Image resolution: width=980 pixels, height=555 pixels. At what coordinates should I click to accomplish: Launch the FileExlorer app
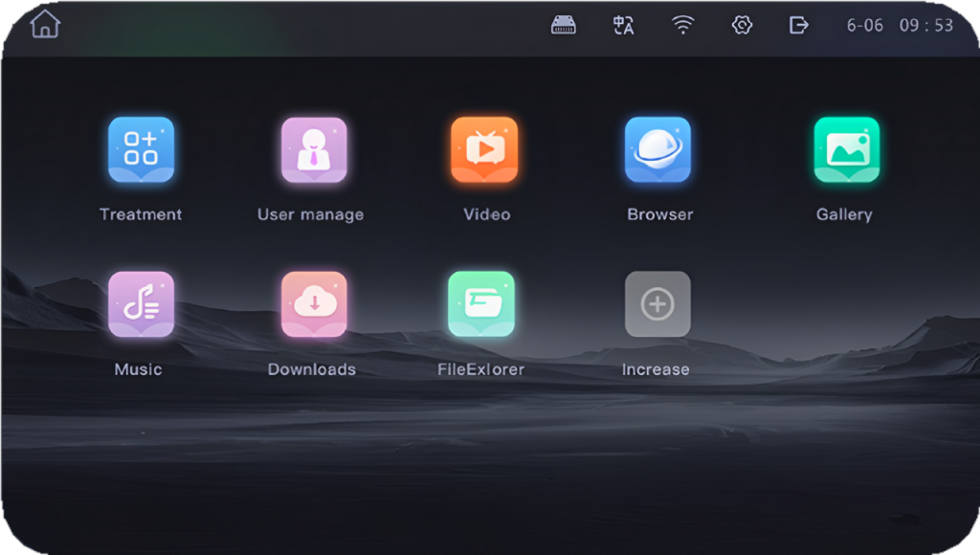pos(481,304)
